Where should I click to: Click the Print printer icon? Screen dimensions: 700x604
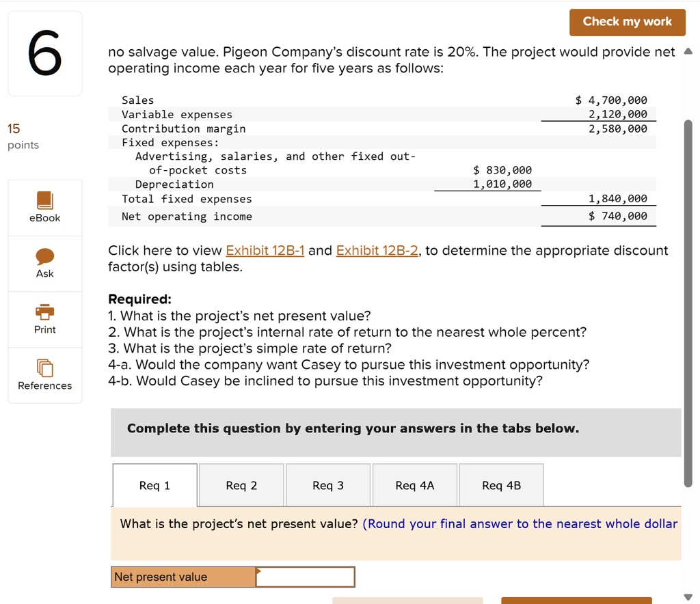click(44, 312)
